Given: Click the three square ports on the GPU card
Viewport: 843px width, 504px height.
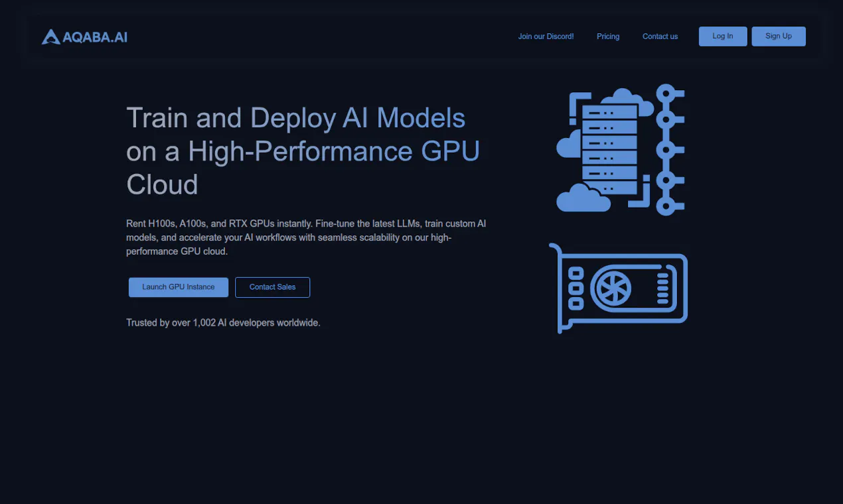Looking at the screenshot, I should tap(576, 288).
